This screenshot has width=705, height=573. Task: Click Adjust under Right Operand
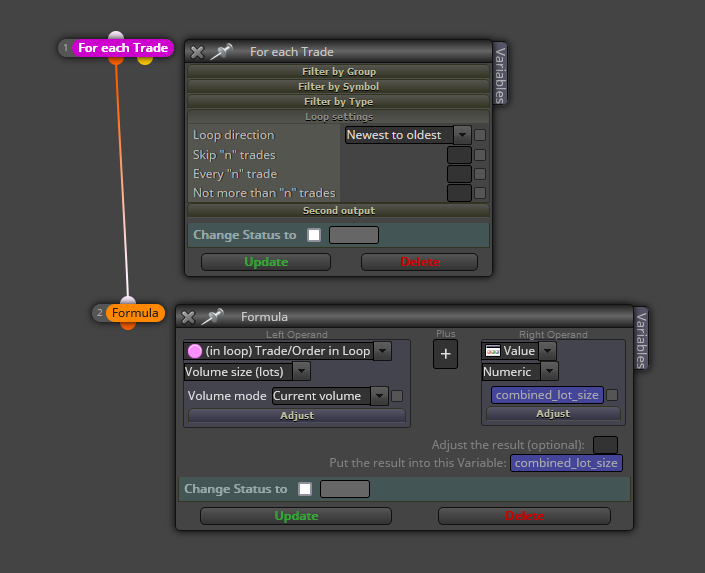(x=553, y=414)
